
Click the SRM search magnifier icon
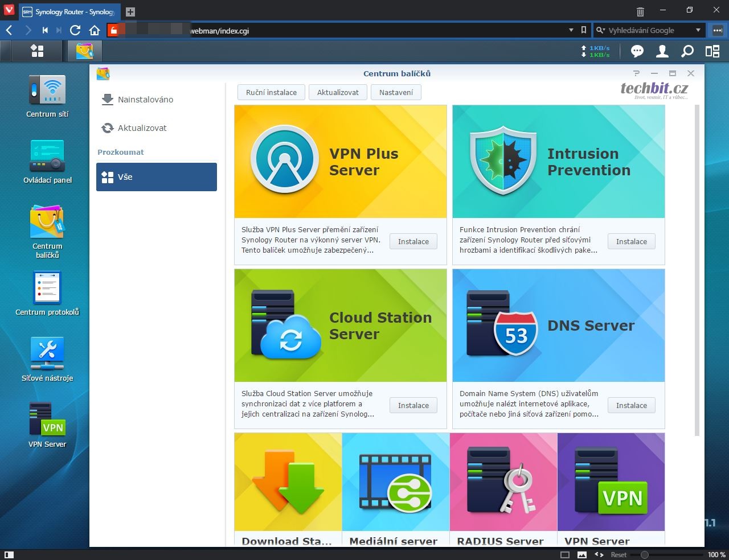tap(687, 52)
